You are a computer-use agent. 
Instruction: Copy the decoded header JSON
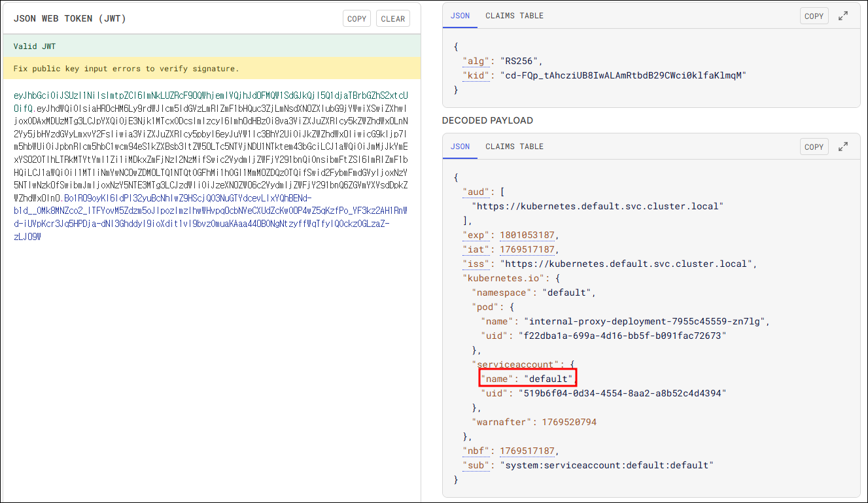click(814, 16)
